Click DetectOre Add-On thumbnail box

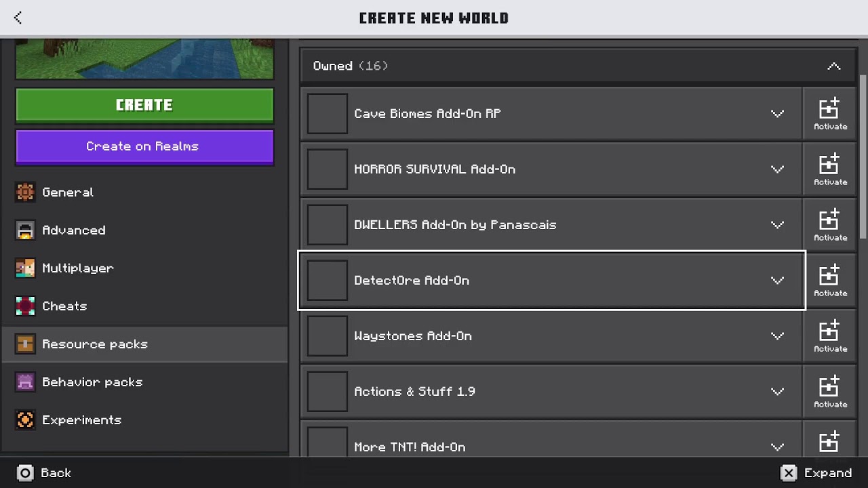(328, 281)
